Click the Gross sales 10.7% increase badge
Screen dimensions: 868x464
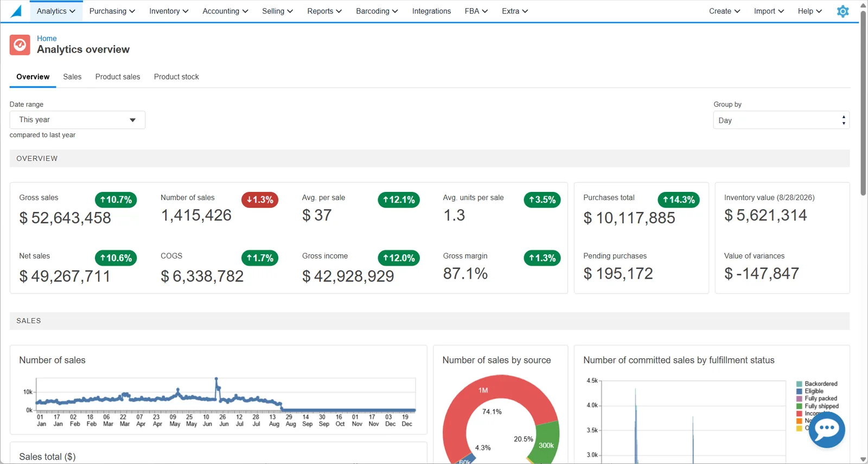pos(116,199)
